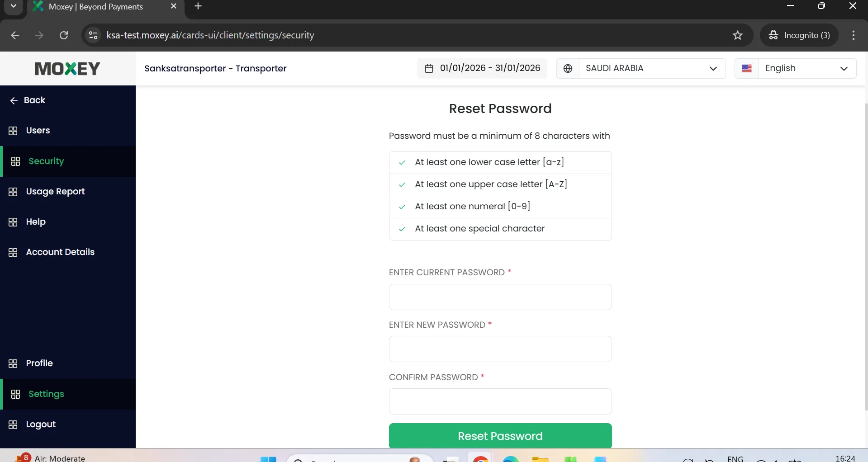This screenshot has height=462, width=868.
Task: Click into the Confirm Password field
Action: 500,401
